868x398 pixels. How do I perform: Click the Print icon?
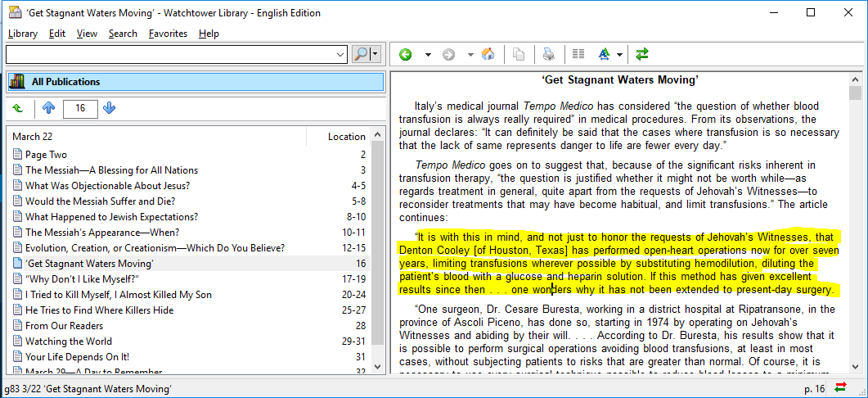click(549, 55)
